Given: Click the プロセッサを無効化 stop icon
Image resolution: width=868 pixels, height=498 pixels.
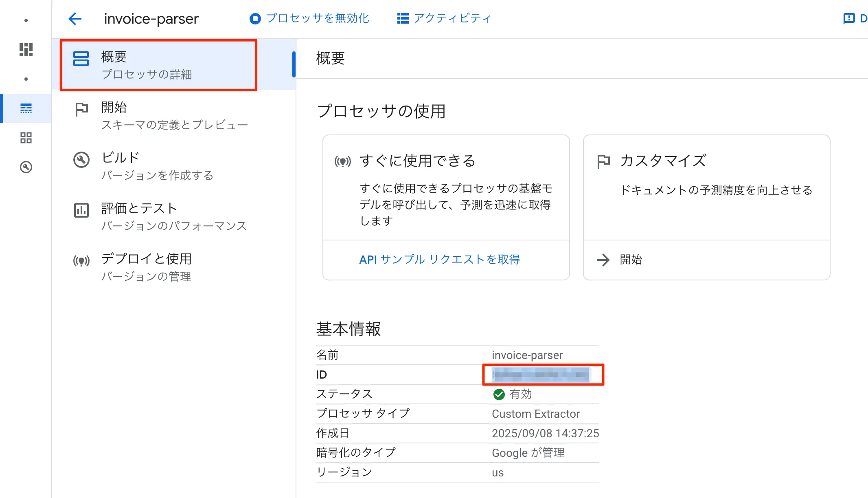Looking at the screenshot, I should coord(255,19).
